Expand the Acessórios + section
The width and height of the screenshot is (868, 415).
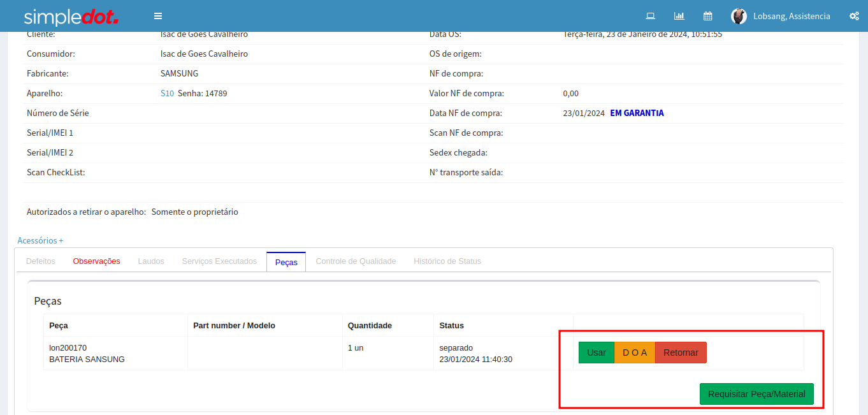click(40, 240)
